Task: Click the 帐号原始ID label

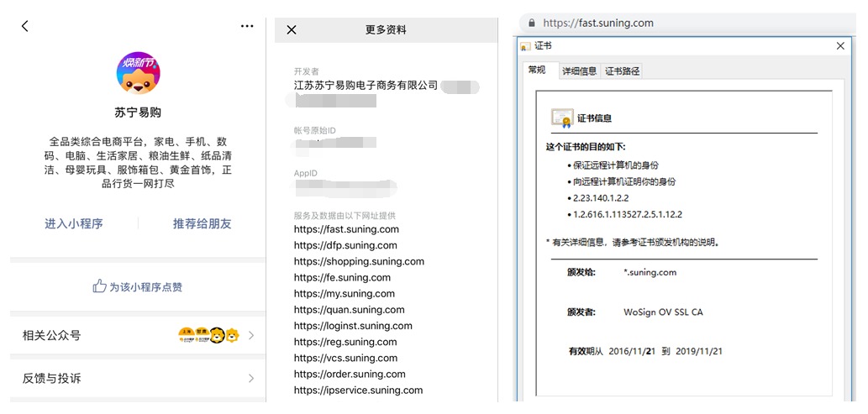Action: pyautogui.click(x=314, y=131)
